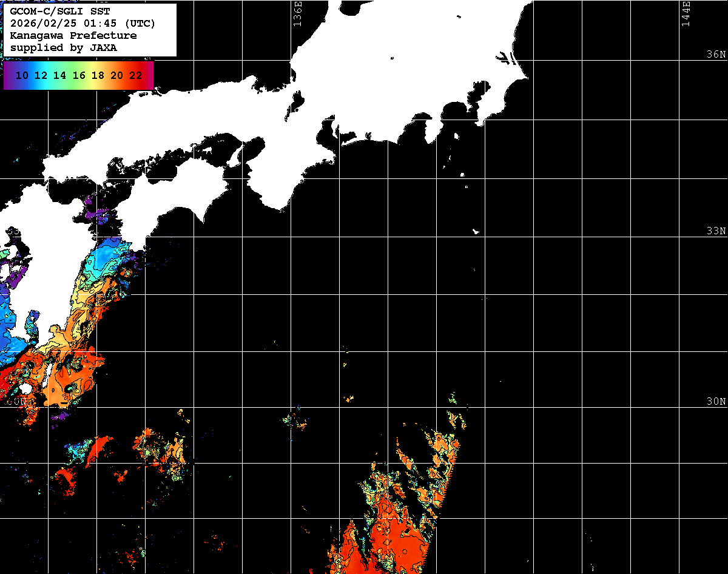Viewport: 728px width, 574px height.
Task: Click the 16 value on temperature legend
Action: (79, 75)
